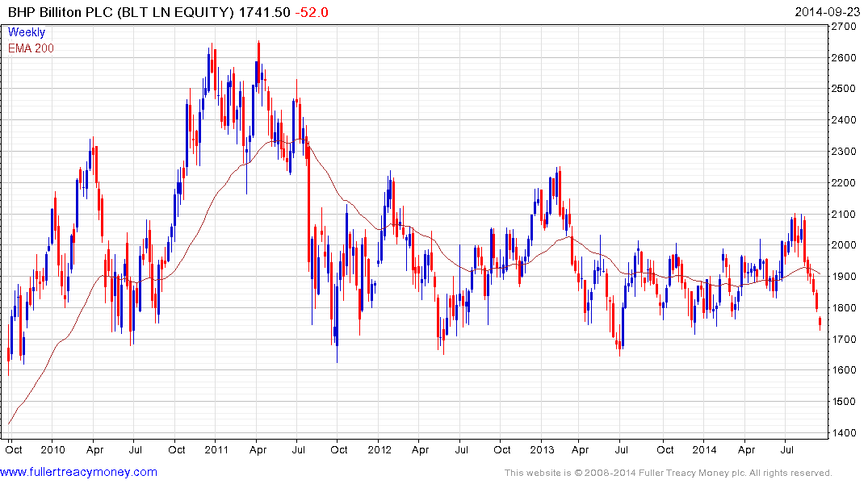Click the 2700 price axis label

(845, 27)
